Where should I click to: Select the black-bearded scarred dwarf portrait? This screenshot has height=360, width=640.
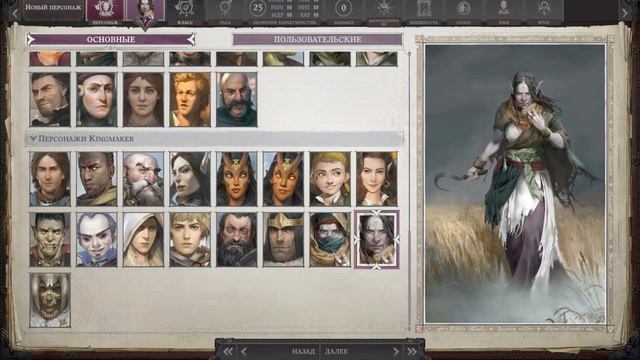tap(237, 240)
